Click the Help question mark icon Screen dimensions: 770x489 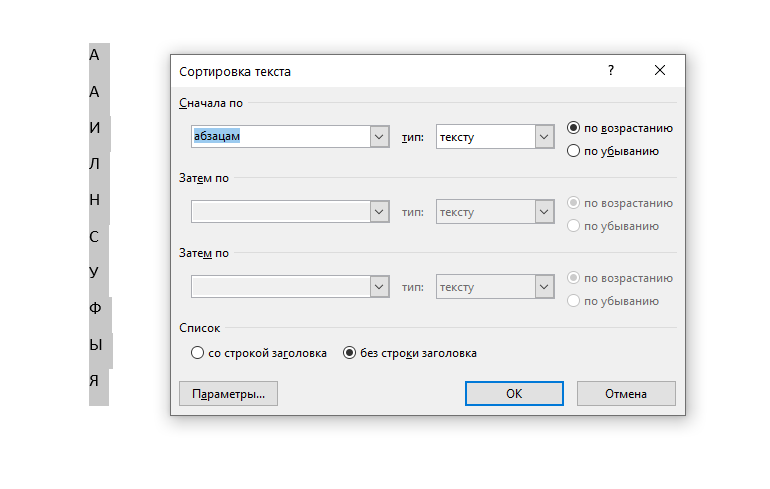611,71
